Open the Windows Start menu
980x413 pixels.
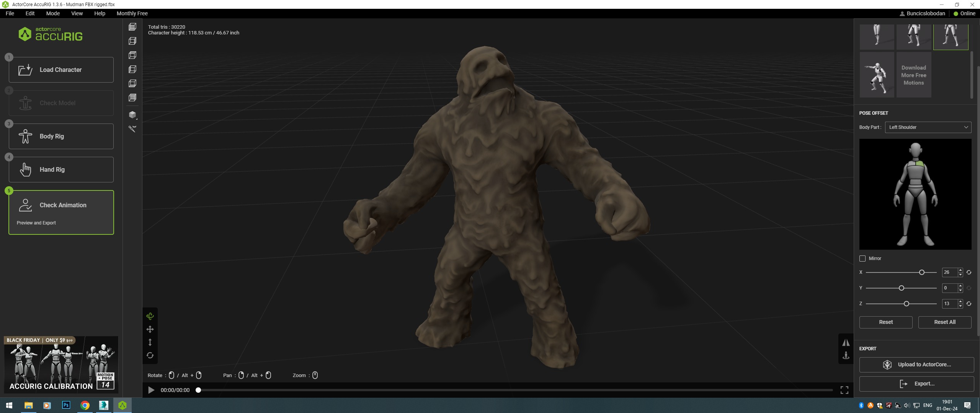[9, 405]
